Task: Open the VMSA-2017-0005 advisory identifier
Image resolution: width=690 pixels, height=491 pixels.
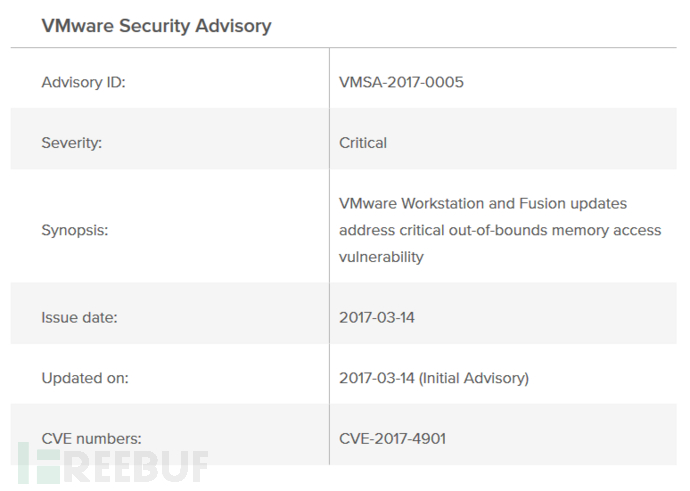Action: coord(401,82)
